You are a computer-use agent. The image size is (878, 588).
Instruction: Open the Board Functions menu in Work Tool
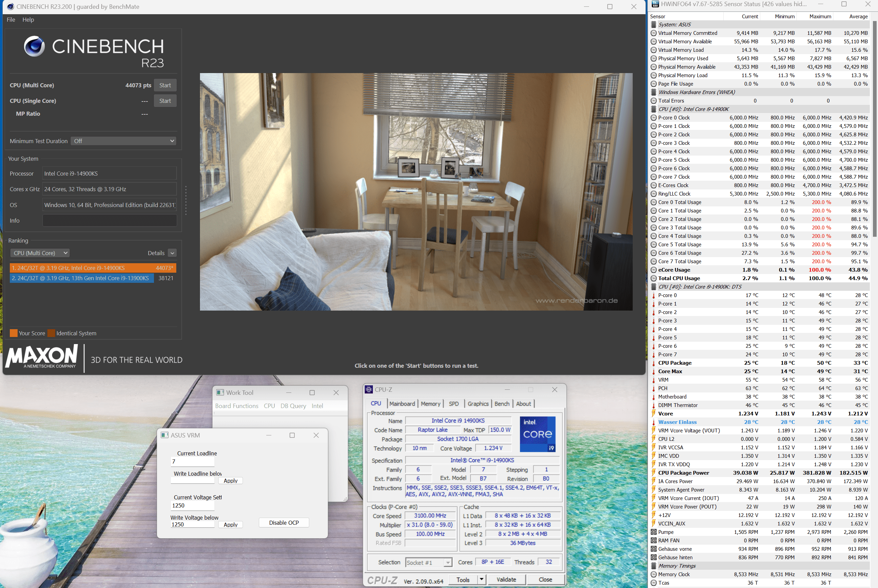pos(237,406)
